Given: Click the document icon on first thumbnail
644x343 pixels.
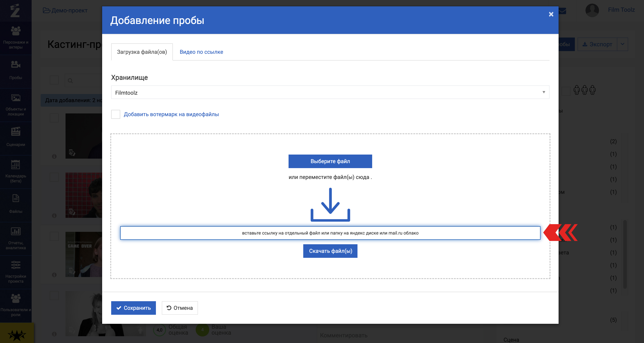Looking at the screenshot, I should pos(72,152).
